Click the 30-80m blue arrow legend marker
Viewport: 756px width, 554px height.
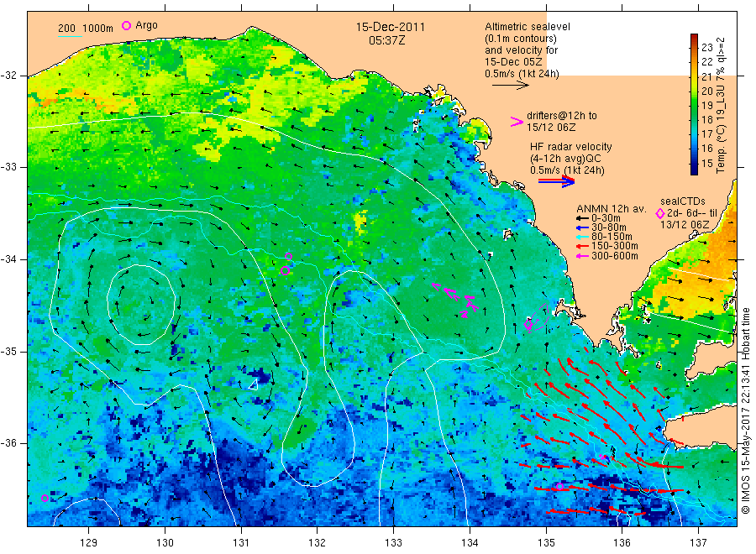(582, 227)
